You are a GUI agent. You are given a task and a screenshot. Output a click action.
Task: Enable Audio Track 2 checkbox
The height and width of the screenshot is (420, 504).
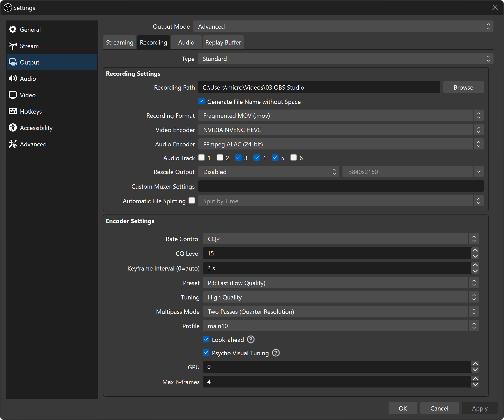point(220,157)
